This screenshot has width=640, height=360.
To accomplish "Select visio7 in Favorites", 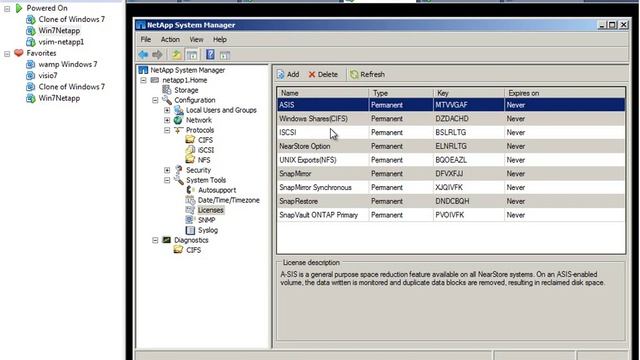I will (48, 76).
